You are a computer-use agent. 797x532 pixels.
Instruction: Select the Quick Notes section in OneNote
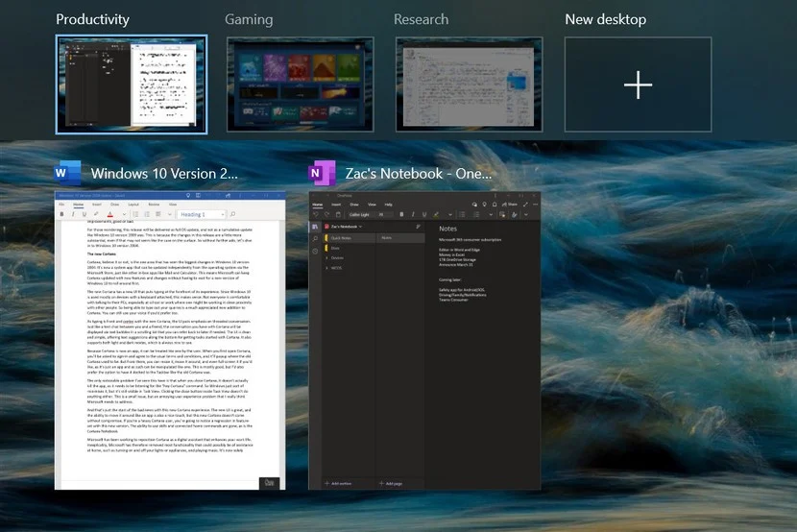pos(350,238)
